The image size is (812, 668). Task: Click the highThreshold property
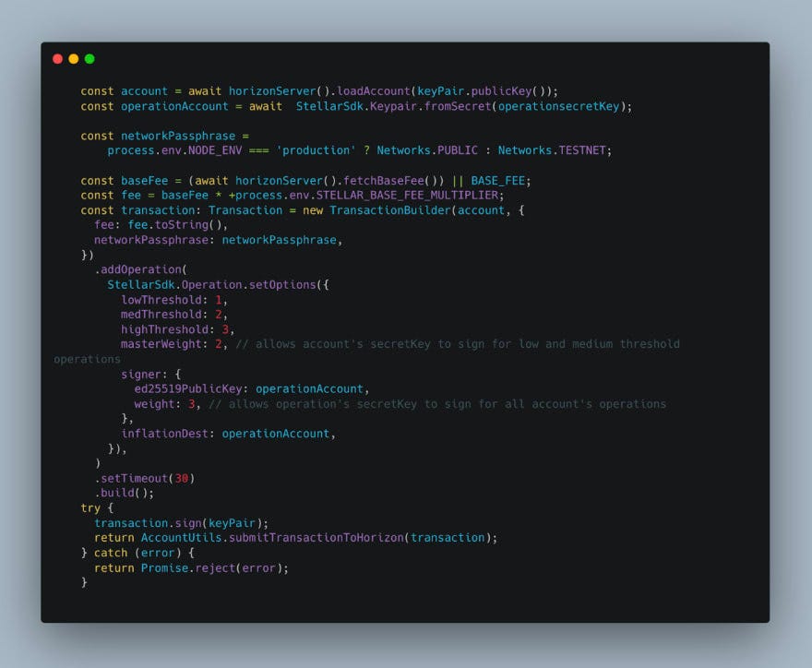tap(164, 329)
